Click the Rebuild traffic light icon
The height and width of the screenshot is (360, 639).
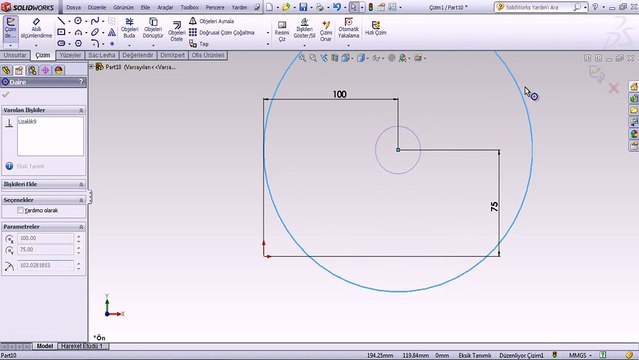click(x=370, y=7)
